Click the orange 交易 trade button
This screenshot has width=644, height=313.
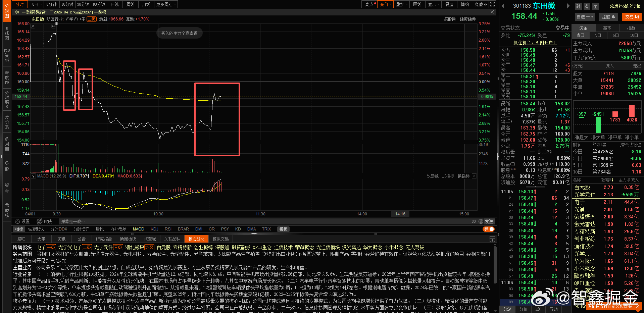click(632, 17)
